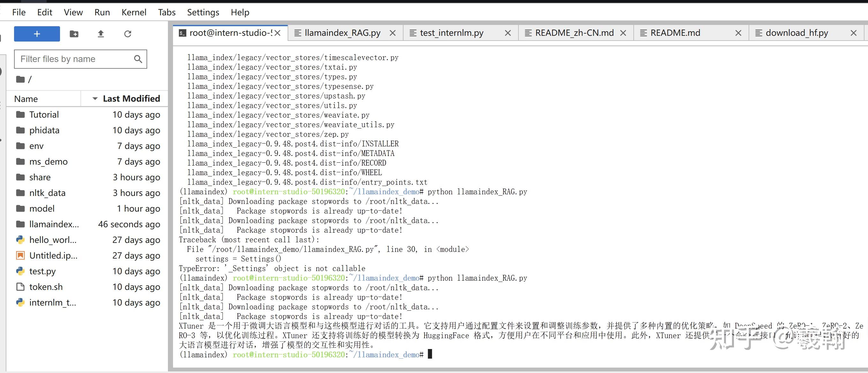Screen dimensions: 868x373
Task: Open the Run menu
Action: click(102, 12)
